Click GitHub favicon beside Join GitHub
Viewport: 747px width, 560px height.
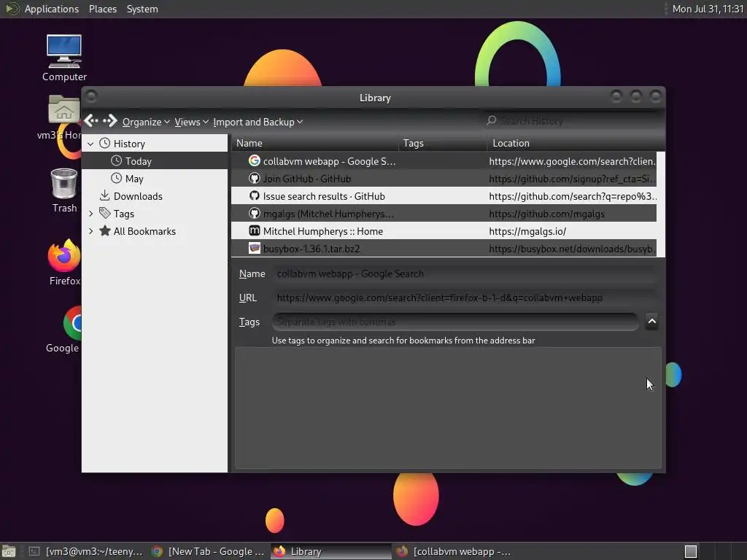[x=255, y=179]
